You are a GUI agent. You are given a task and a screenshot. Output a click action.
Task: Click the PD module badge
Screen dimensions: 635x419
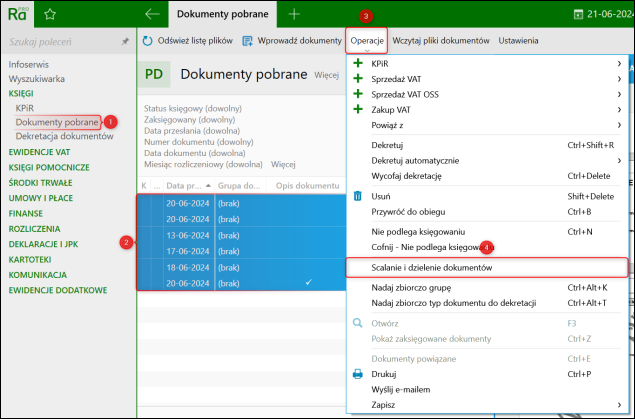tap(154, 74)
